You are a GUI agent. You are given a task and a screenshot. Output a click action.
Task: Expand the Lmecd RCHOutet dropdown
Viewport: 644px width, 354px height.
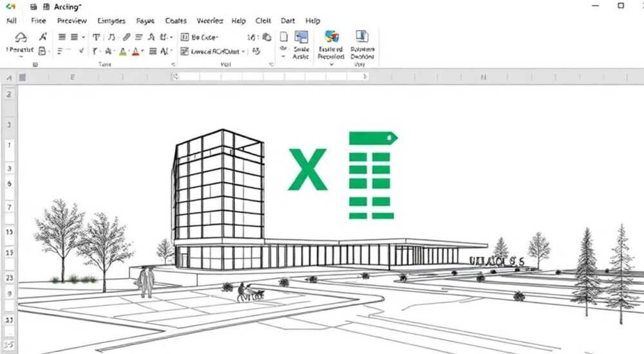(243, 51)
